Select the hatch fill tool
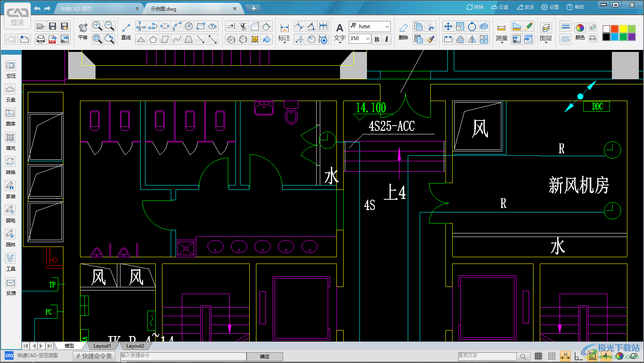 pyautogui.click(x=255, y=39)
